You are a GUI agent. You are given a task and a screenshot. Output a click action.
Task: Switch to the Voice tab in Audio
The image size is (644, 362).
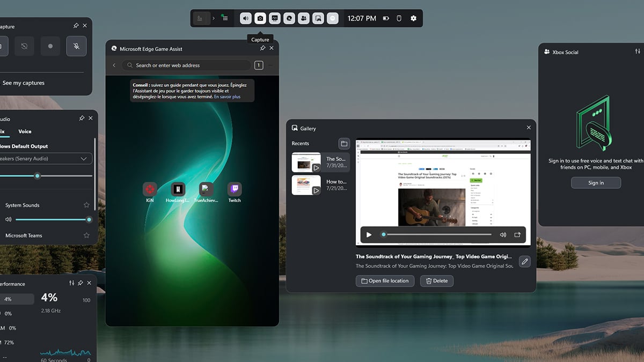(x=25, y=131)
